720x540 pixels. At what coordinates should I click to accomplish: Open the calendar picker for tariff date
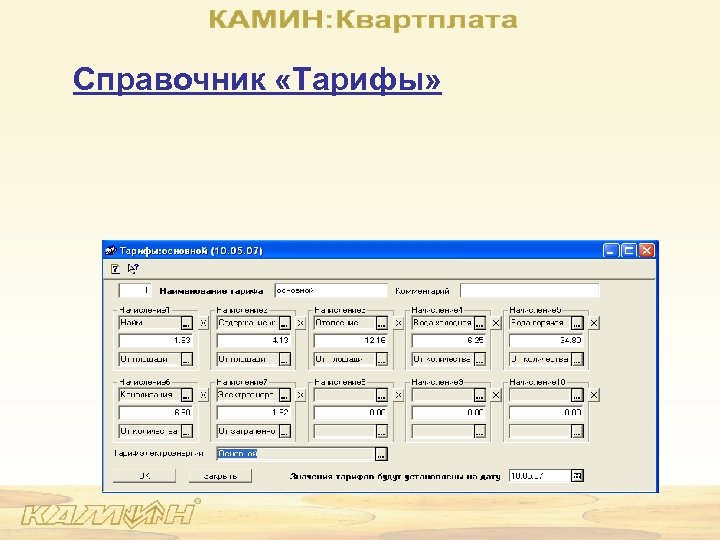[x=577, y=476]
